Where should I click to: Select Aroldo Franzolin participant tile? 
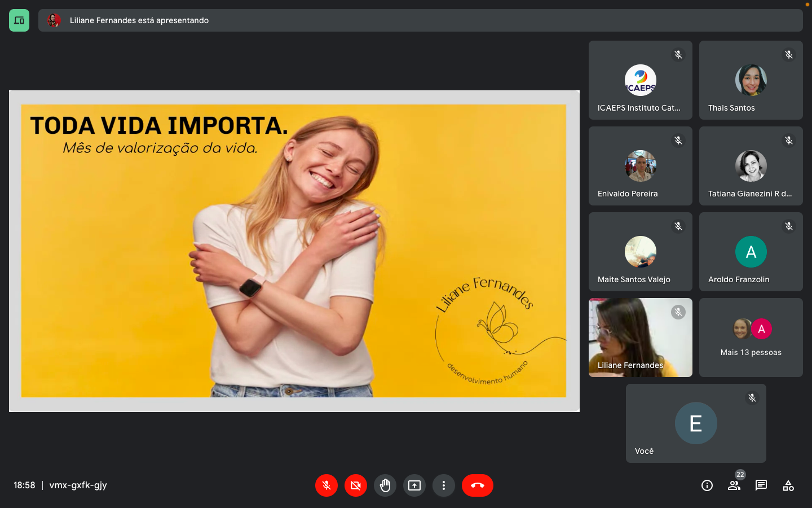coord(751,252)
